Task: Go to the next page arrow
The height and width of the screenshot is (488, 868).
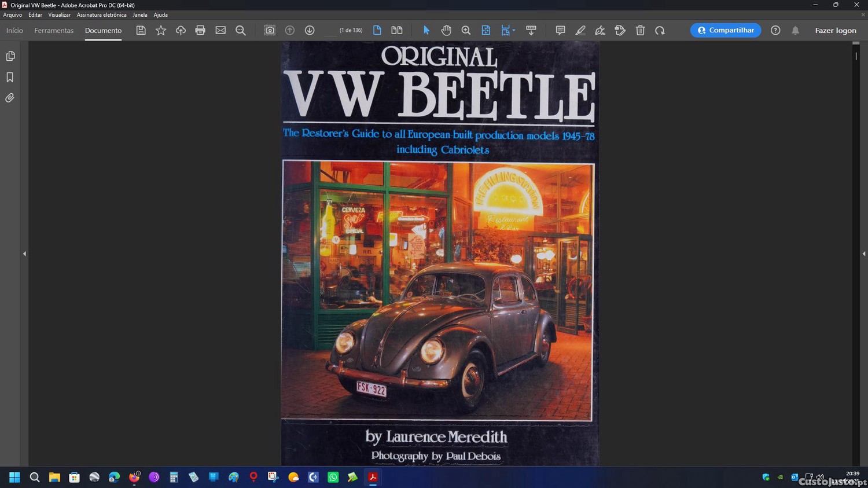Action: [x=310, y=30]
